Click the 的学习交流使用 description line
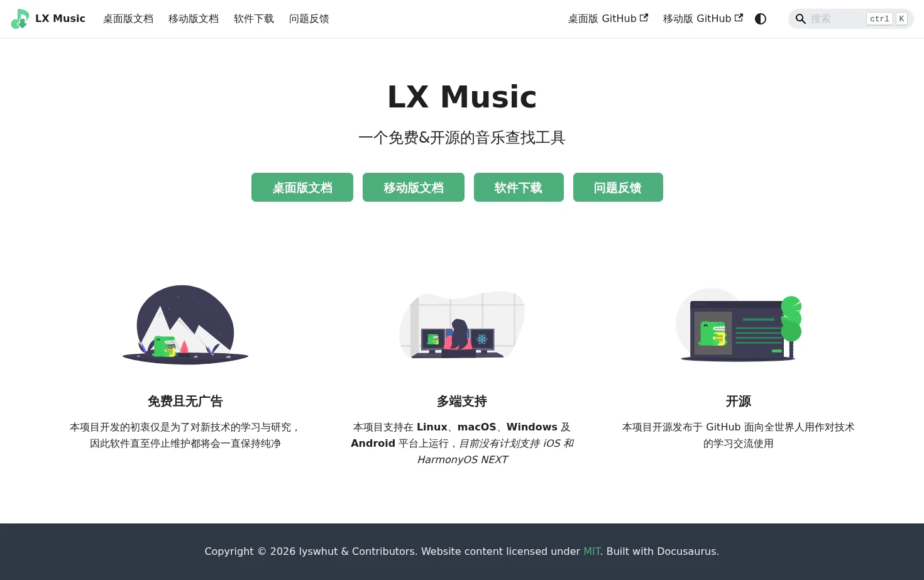This screenshot has height=580, width=924. [739, 443]
